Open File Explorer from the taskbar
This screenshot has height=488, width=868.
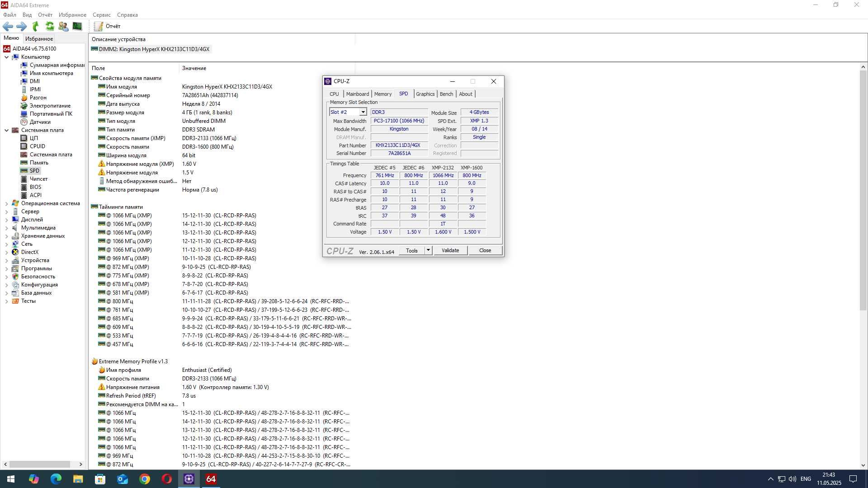pos(78,479)
